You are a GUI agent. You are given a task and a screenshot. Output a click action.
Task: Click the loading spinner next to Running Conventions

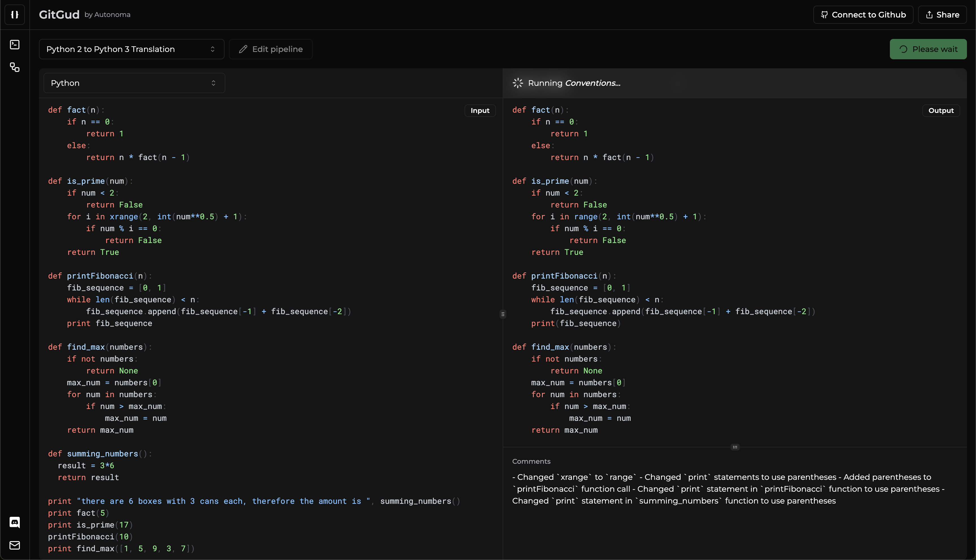(518, 83)
